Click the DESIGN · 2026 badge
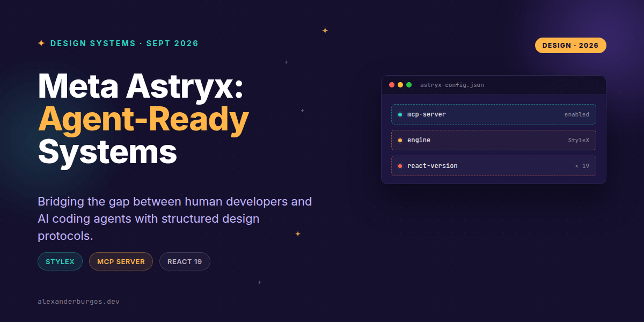 click(x=570, y=46)
